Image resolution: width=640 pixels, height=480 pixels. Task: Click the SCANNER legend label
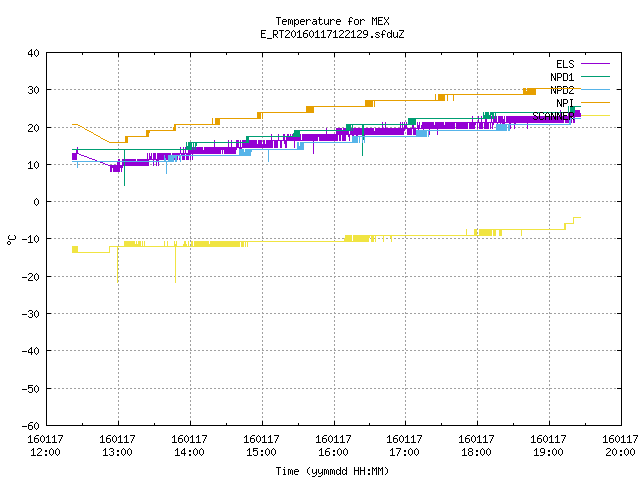[x=553, y=116]
